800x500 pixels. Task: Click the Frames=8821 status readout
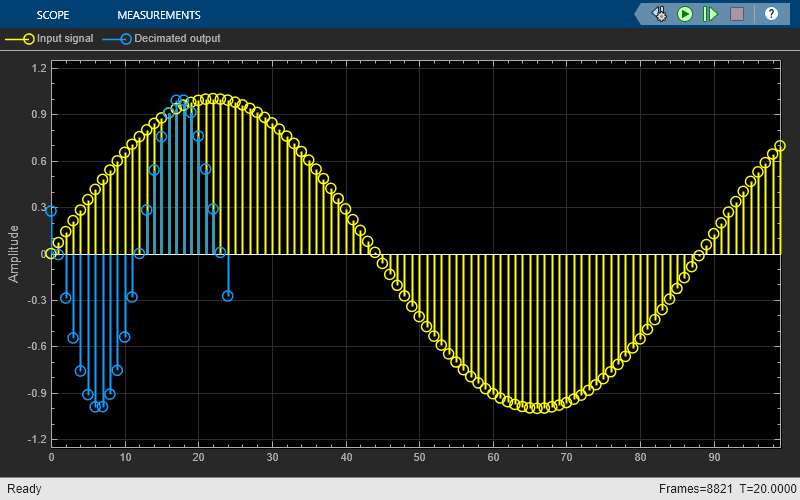[x=695, y=489]
